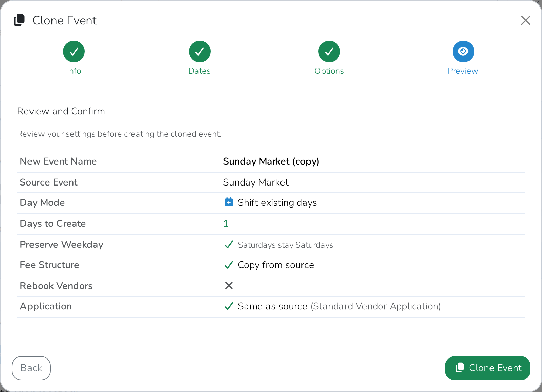Click the 'Day Mode' label
The image size is (542, 392).
click(42, 203)
